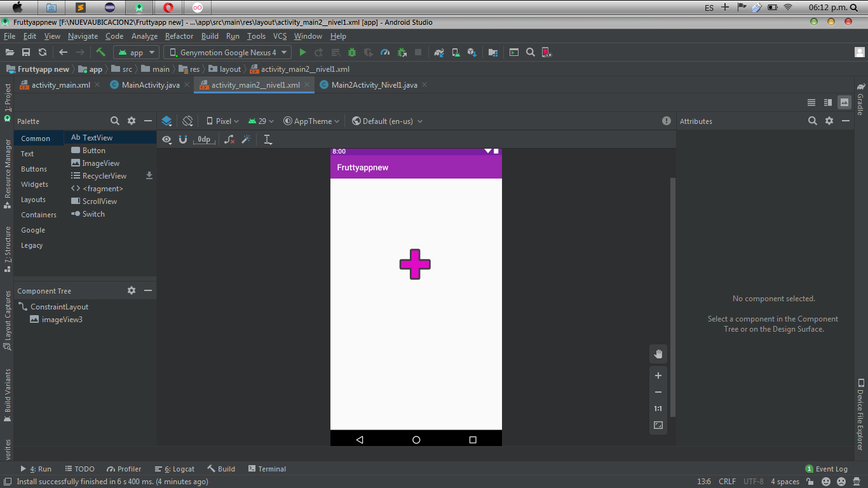Screen dimensions: 868x488
Task: Sync project with Gradle files icon
Action: point(439,53)
